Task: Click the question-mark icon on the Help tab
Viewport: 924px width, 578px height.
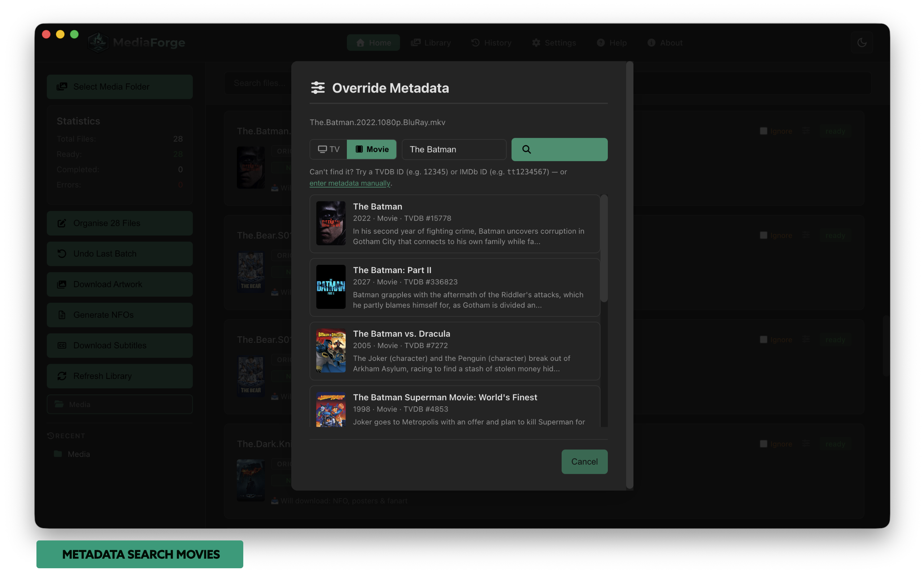Action: coord(601,42)
